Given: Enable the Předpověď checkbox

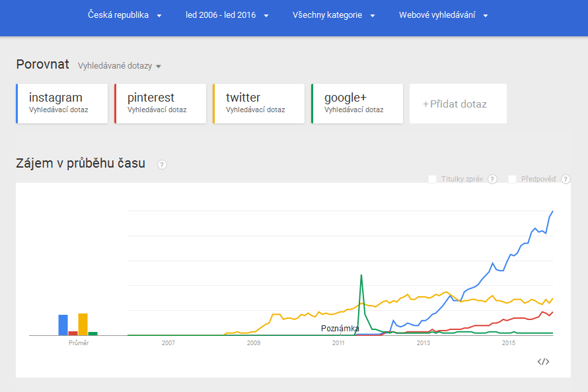Looking at the screenshot, I should (x=512, y=179).
